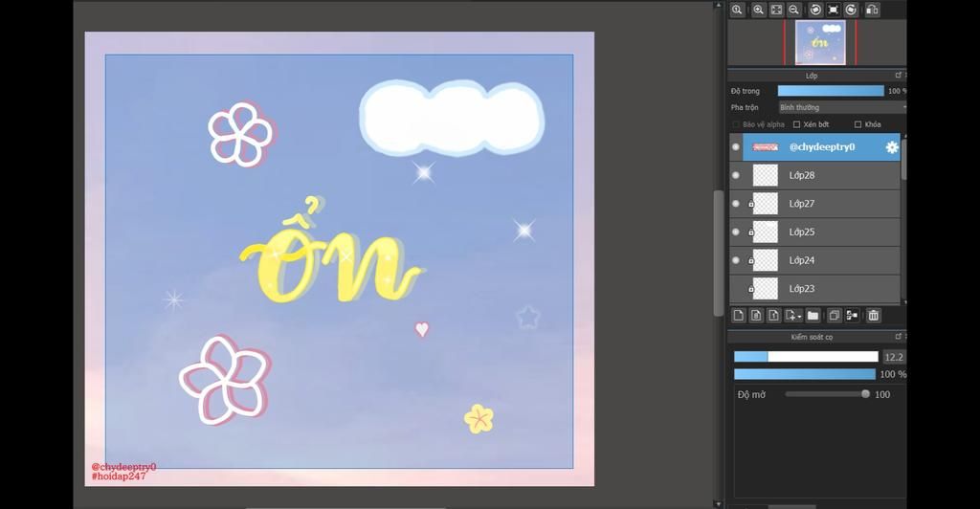Viewport: 980px width, 509px height.
Task: Click the zoom in magnifier icon
Action: tap(758, 10)
